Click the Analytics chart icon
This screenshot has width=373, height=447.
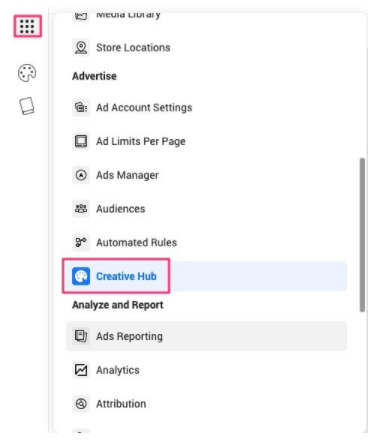tap(81, 370)
